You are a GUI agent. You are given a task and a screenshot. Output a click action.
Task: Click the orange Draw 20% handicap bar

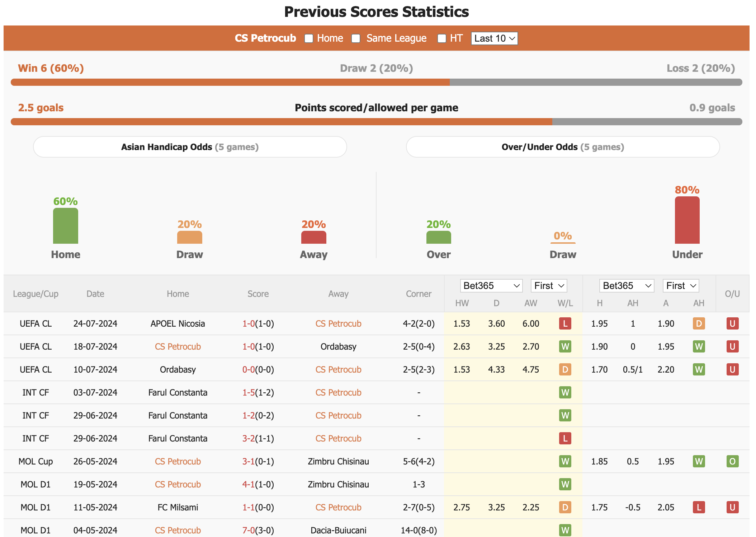(x=190, y=237)
